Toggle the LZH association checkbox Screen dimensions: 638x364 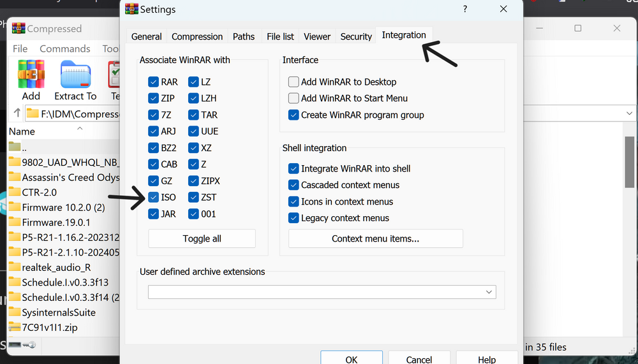[x=193, y=98]
